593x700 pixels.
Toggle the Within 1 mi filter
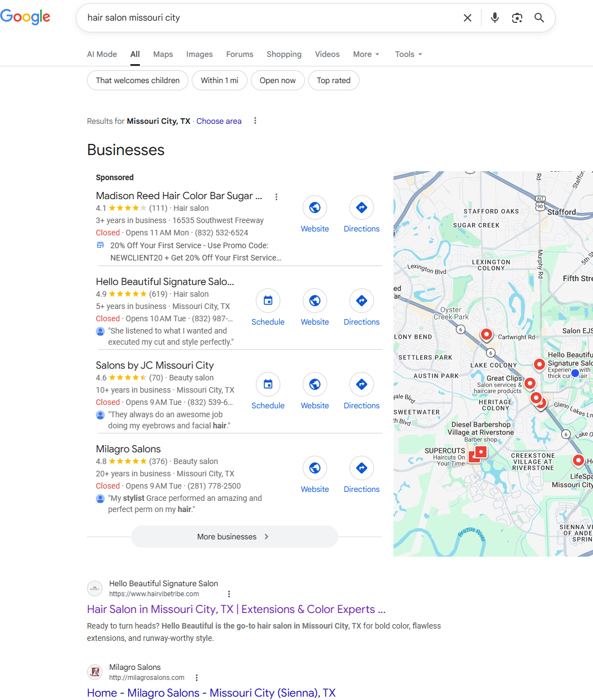220,80
